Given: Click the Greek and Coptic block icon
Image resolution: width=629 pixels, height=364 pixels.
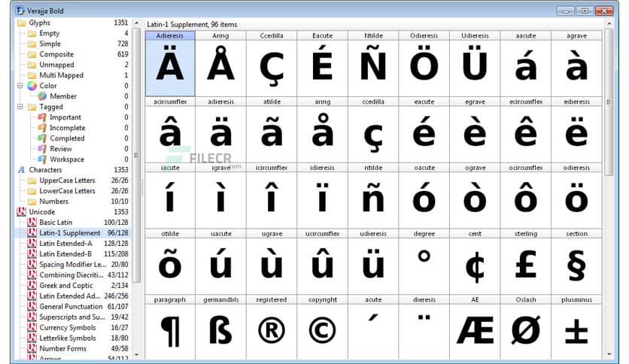Looking at the screenshot, I should tap(32, 286).
